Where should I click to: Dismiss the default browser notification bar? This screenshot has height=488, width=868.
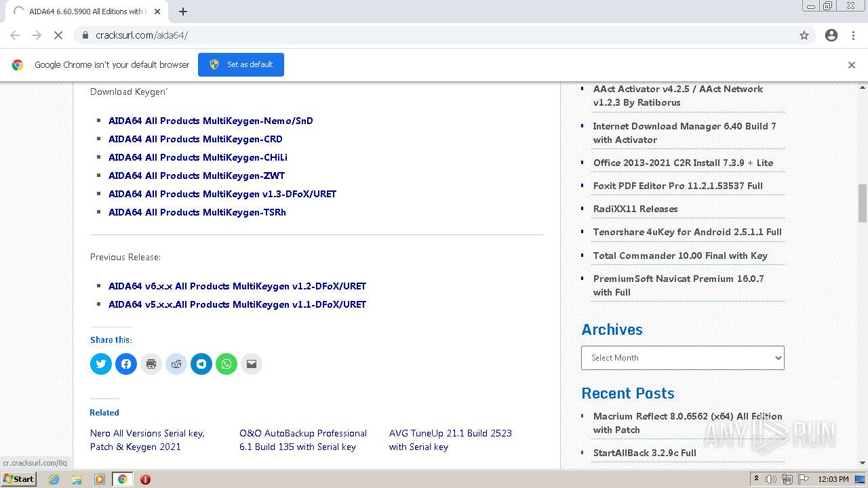tap(852, 65)
